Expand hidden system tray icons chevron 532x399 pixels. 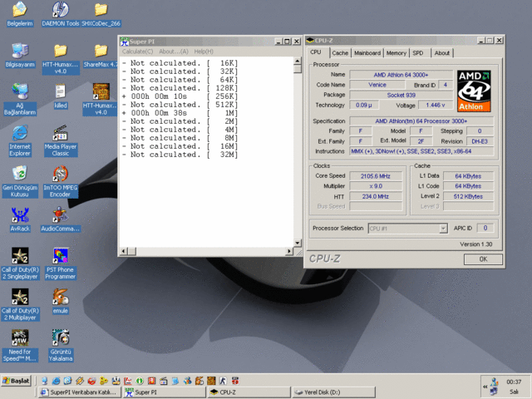coord(485,387)
